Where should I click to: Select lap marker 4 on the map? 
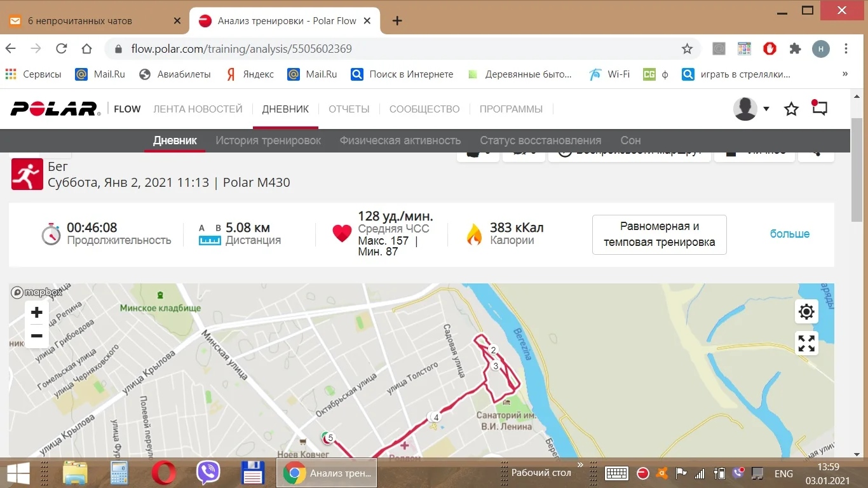[x=436, y=417]
